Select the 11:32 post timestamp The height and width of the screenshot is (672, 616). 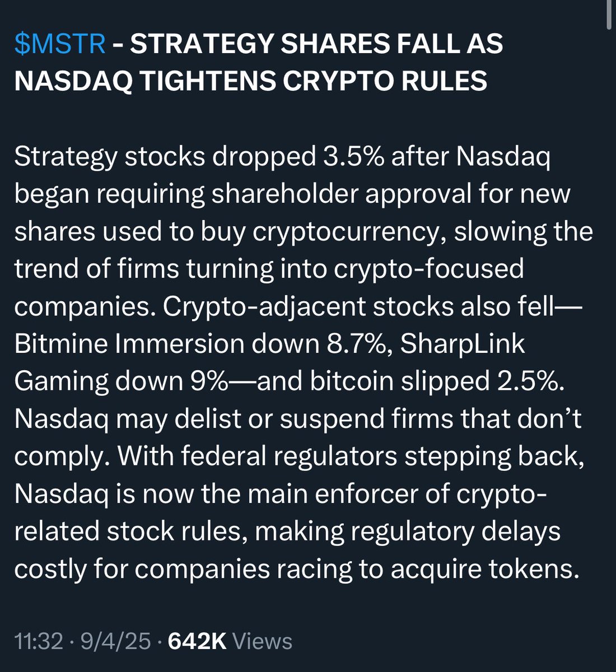(39, 641)
